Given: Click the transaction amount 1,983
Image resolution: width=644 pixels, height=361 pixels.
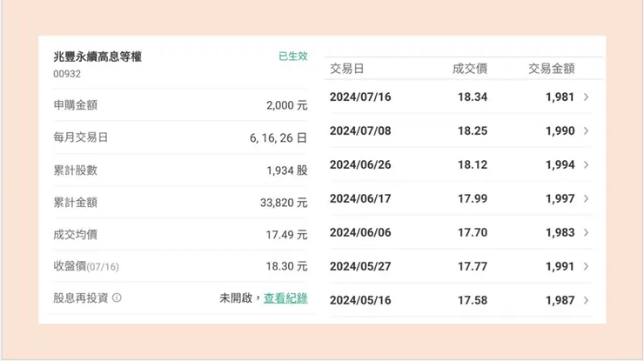Looking at the screenshot, I should [560, 232].
